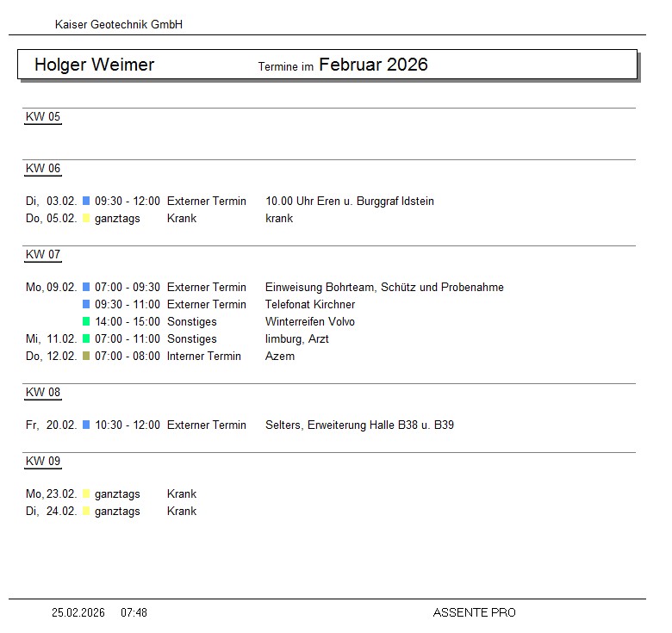Click the blue marker beside Telefonat Kirchner
Screen dimensions: 672x633
point(86,304)
